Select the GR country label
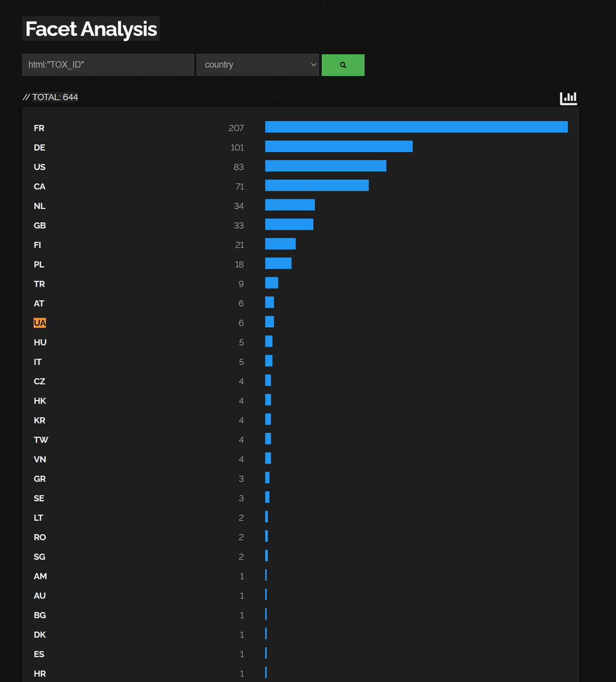The width and height of the screenshot is (616, 682). coord(40,479)
